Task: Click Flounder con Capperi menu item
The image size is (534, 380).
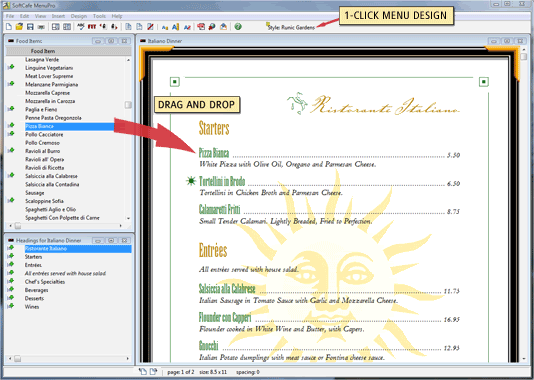Action: (x=225, y=317)
